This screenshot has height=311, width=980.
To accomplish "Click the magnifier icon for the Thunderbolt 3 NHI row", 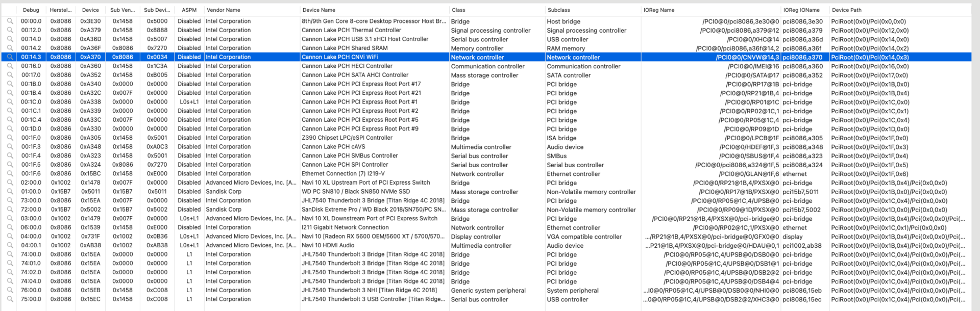I will tap(10, 290).
